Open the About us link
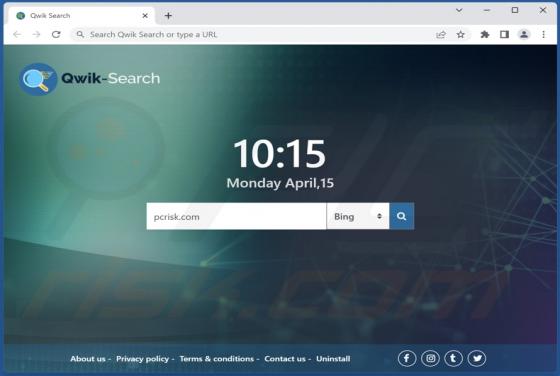Image resolution: width=560 pixels, height=376 pixels. tap(88, 359)
